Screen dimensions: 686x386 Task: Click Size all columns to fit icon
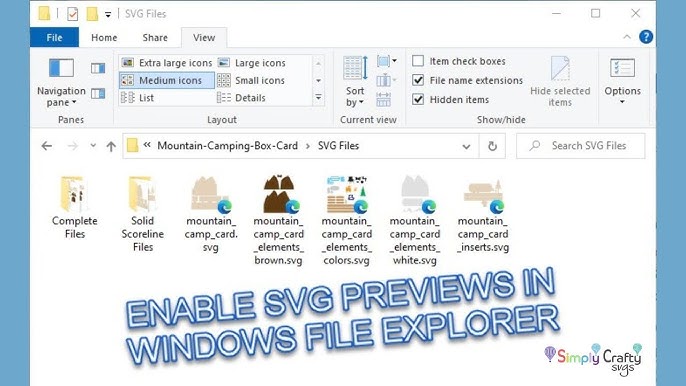click(x=383, y=99)
